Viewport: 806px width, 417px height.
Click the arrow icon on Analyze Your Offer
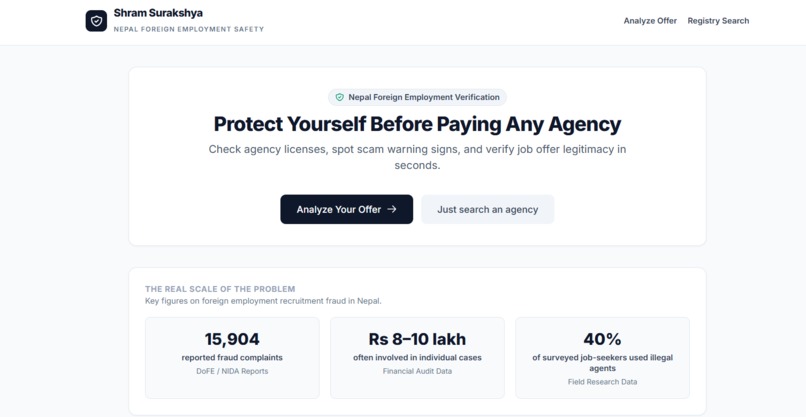tap(392, 209)
